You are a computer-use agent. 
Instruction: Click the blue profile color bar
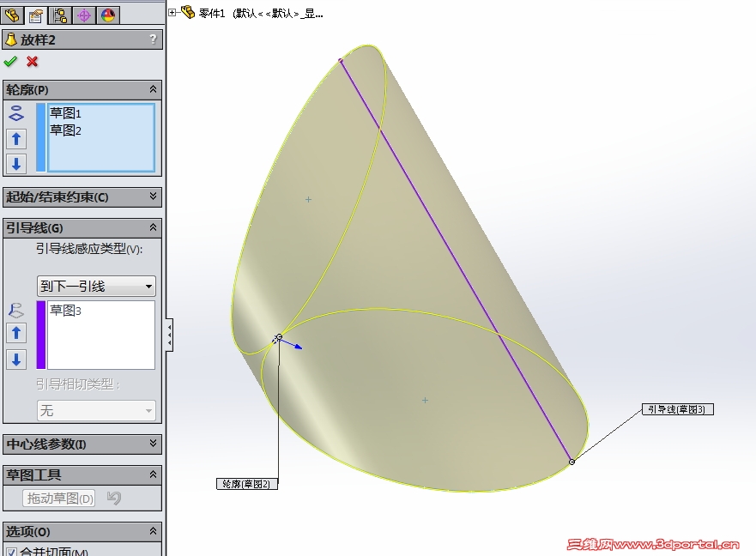tap(41, 137)
